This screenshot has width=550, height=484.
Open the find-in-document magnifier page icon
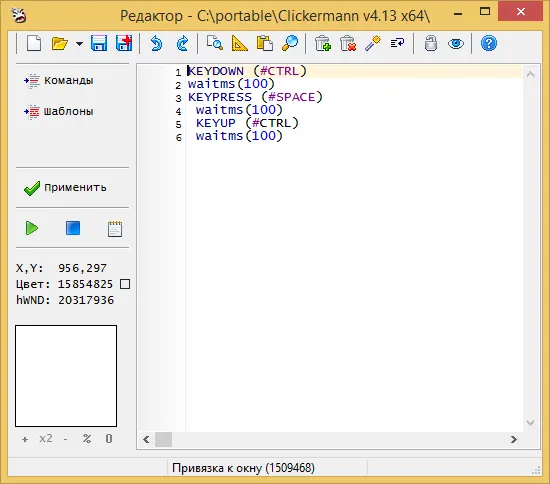pyautogui.click(x=214, y=43)
